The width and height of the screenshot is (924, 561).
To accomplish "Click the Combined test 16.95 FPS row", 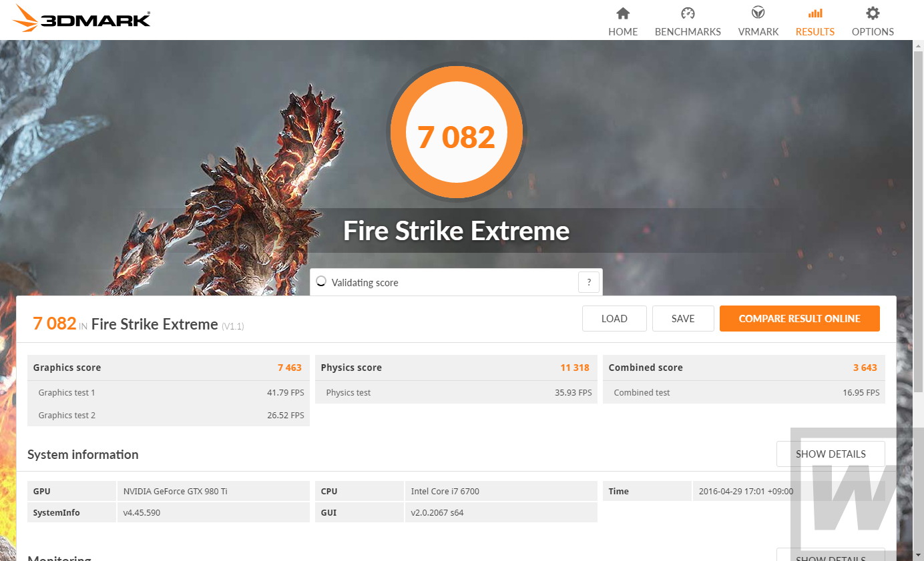I will click(744, 392).
